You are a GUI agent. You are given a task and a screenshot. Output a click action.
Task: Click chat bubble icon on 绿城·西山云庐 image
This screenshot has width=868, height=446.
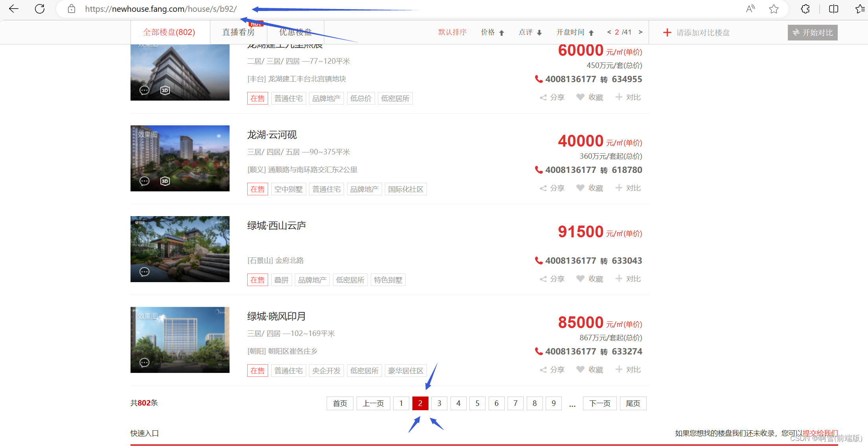144,272
